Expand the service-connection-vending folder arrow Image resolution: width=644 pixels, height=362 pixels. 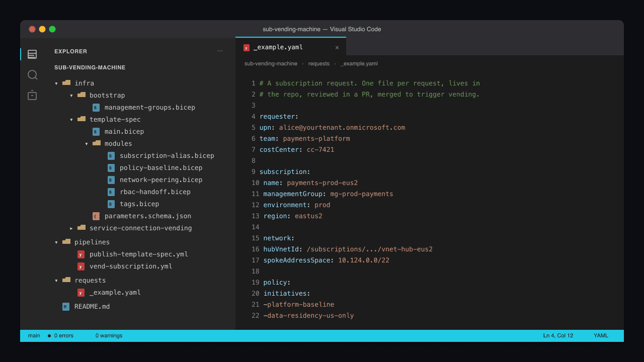[71, 228]
